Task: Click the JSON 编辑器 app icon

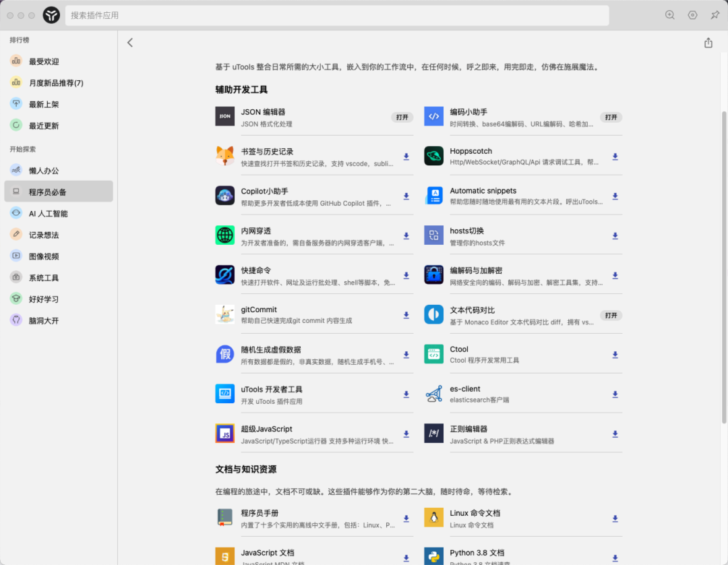Action: tap(224, 117)
